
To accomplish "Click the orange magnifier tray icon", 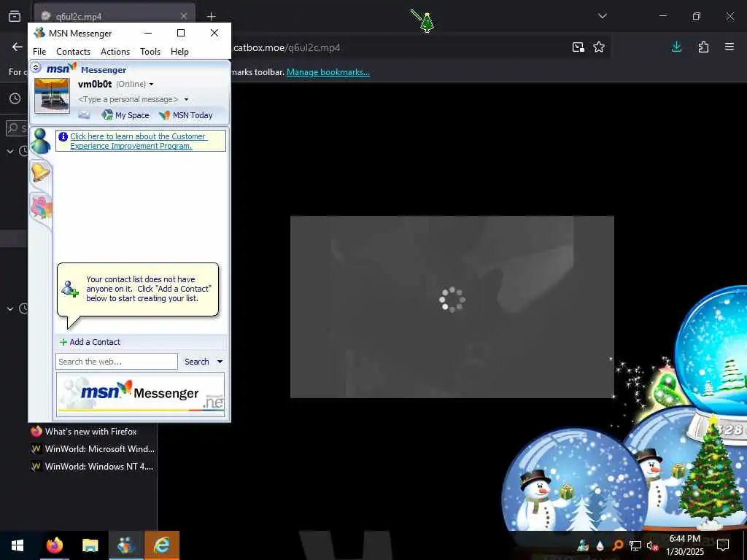I will pyautogui.click(x=617, y=545).
